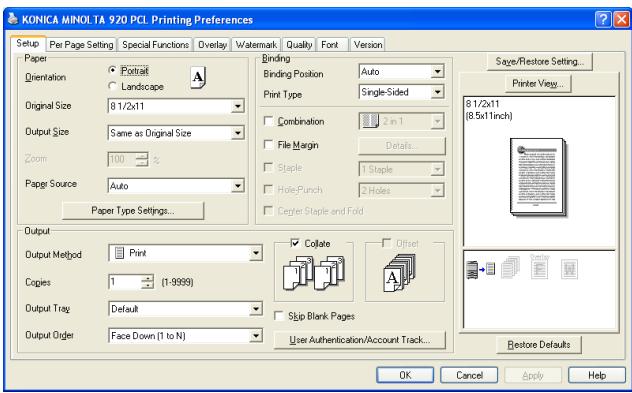Open the Output Method dropdown
This screenshot has width=632, height=393.
click(256, 253)
